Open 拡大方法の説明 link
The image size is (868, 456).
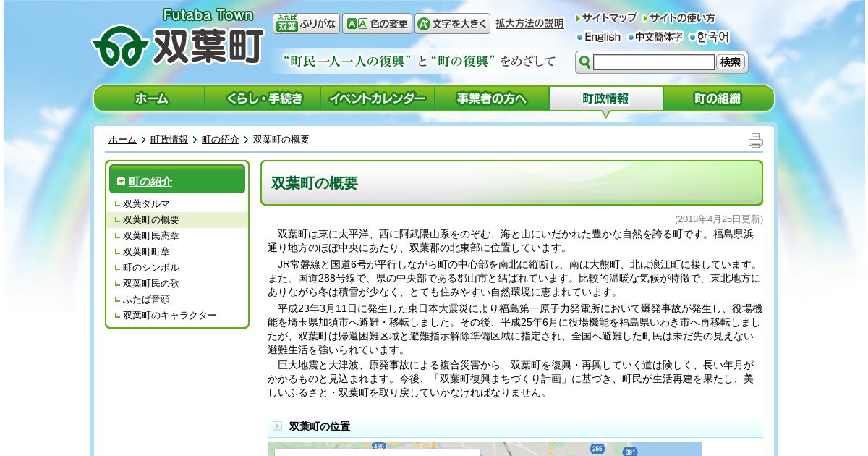tap(529, 23)
